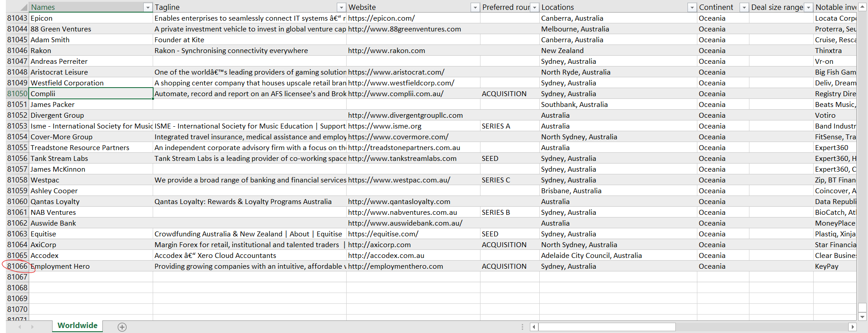868x333 pixels.
Task: Open the http://employmenthero.com link cell
Action: 413,266
